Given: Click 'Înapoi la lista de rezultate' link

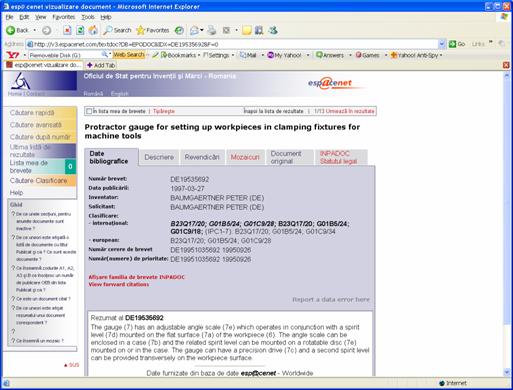Looking at the screenshot, I should click(273, 111).
